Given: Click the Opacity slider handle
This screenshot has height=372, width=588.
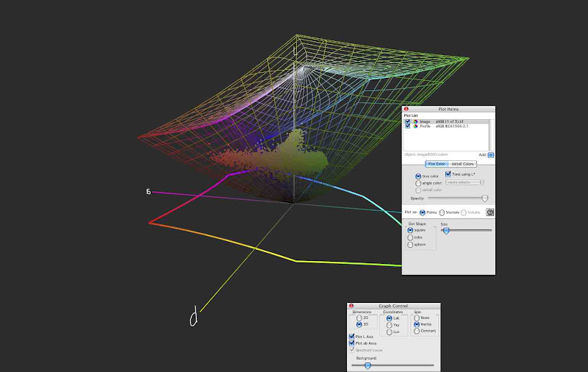Looking at the screenshot, I should click(x=485, y=198).
